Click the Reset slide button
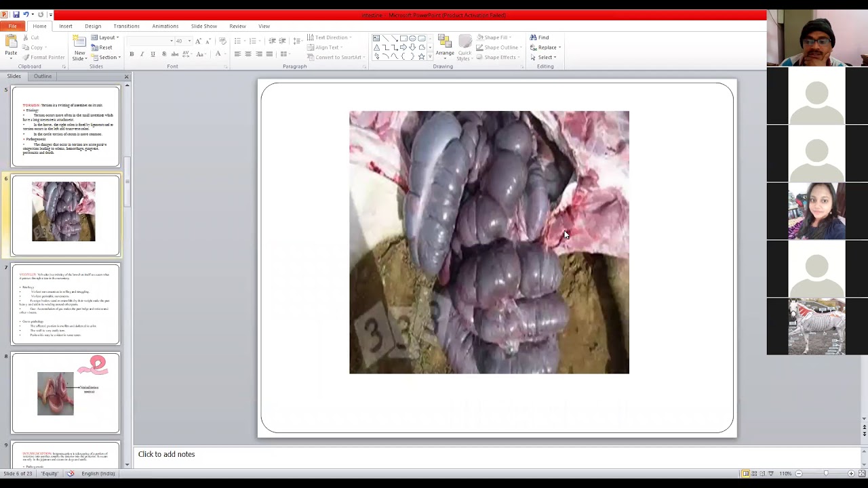Viewport: 868px width, 488px height. click(x=102, y=47)
